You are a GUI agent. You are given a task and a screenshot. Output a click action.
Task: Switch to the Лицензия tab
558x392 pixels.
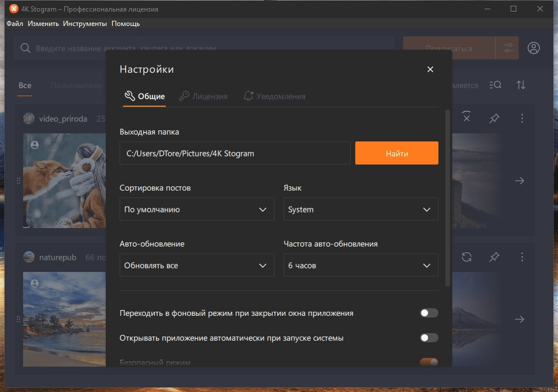click(203, 96)
